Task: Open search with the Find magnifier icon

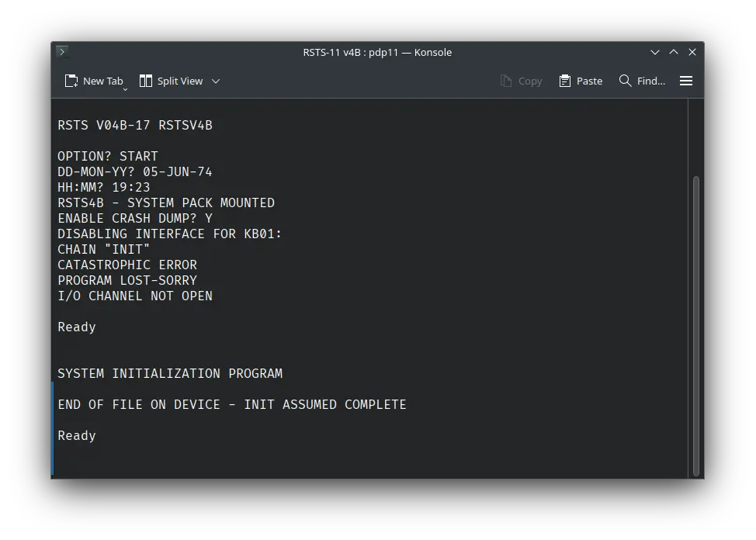Action: [x=623, y=80]
